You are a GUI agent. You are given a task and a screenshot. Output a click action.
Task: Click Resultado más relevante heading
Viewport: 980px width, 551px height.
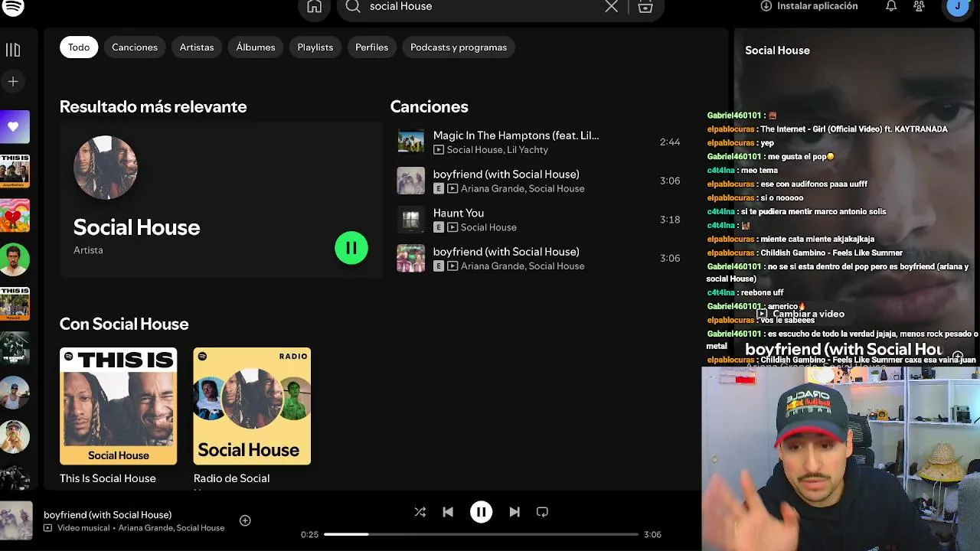pos(153,107)
